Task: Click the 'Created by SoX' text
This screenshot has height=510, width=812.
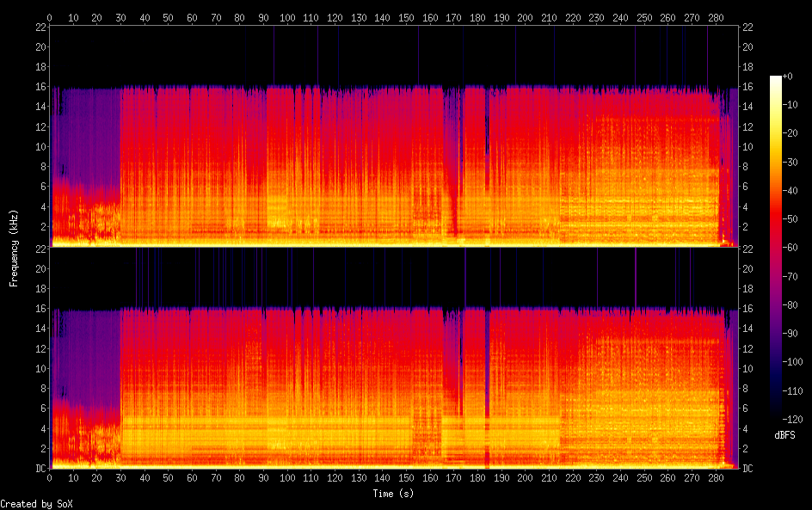Action: coord(36,504)
